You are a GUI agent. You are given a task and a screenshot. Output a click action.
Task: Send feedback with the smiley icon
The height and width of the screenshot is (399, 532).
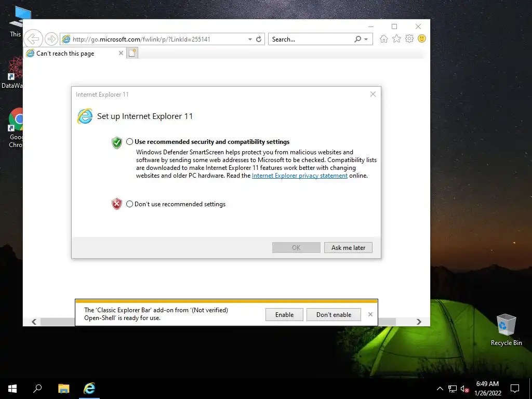click(422, 38)
